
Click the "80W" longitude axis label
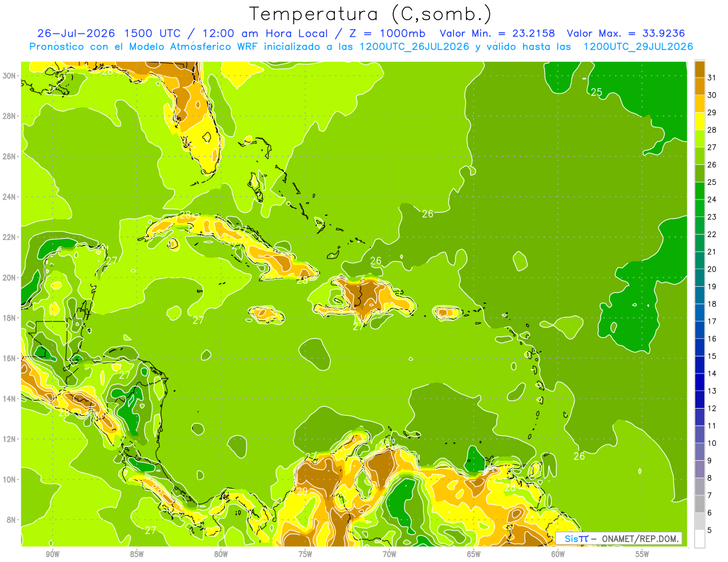click(x=221, y=554)
